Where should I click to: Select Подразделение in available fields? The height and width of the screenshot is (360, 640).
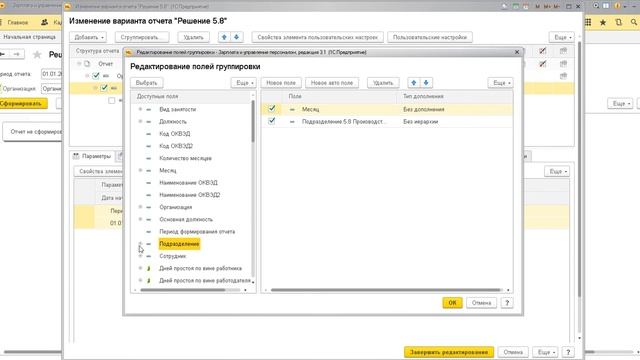(x=179, y=244)
